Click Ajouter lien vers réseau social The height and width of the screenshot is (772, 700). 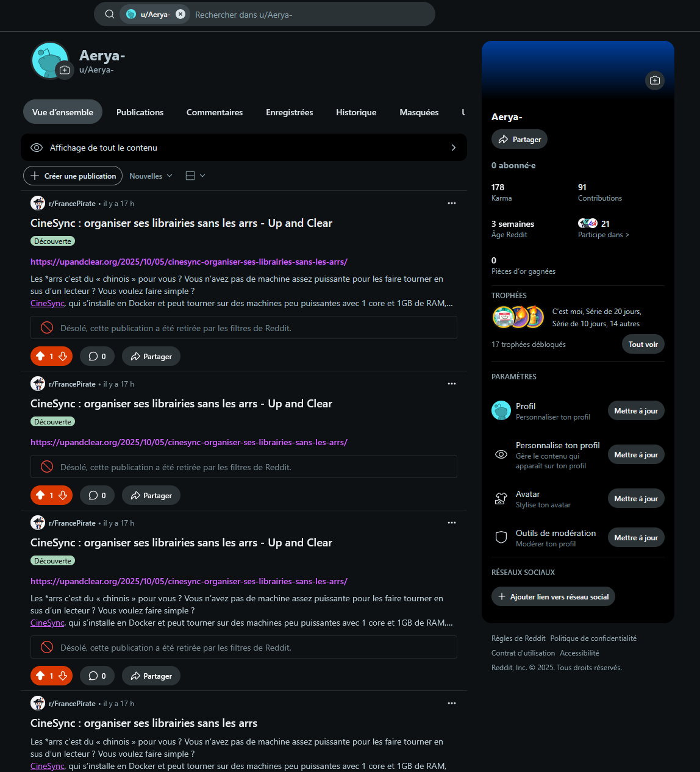coord(553,596)
